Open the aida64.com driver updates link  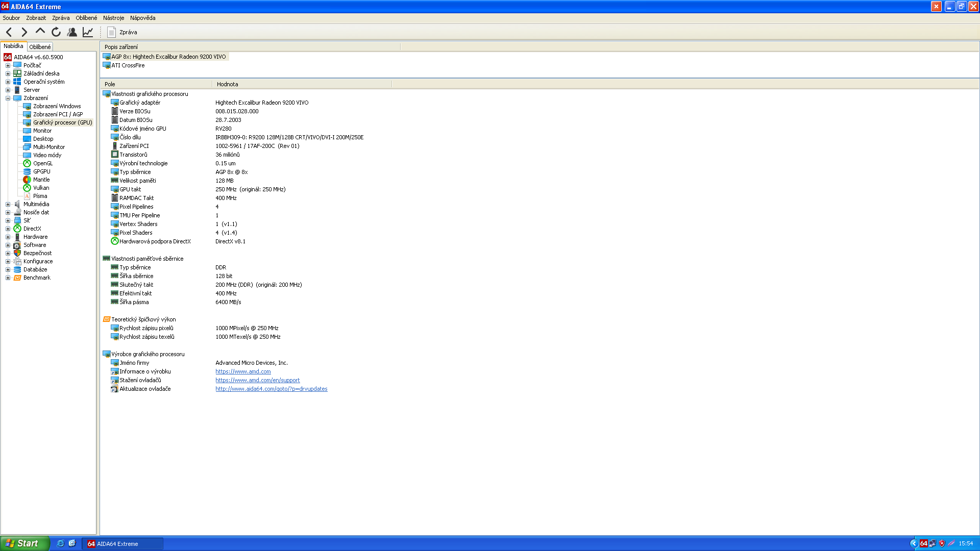271,389
